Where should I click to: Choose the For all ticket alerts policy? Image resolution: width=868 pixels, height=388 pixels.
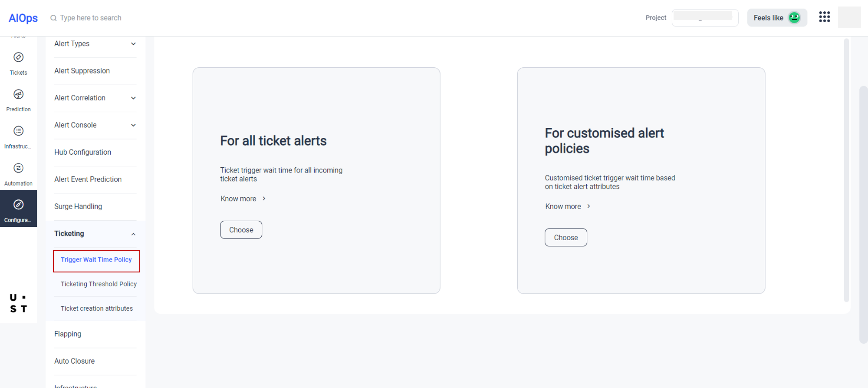tap(241, 230)
